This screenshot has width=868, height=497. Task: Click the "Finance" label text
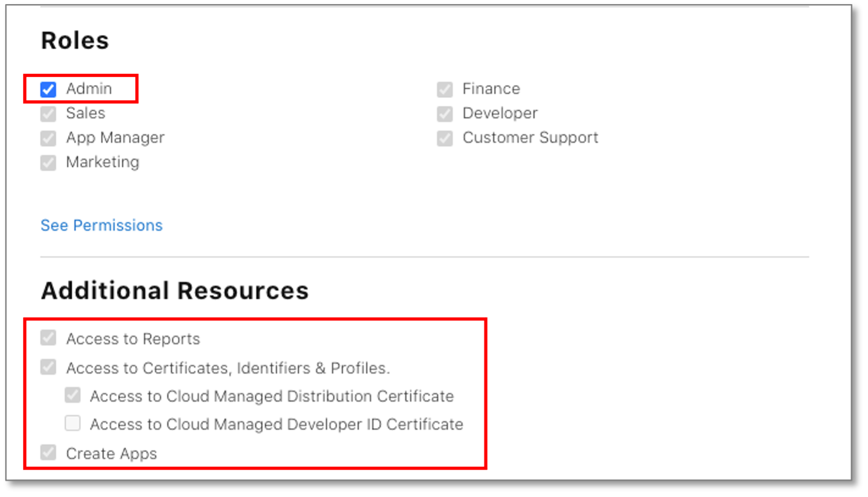click(x=491, y=89)
